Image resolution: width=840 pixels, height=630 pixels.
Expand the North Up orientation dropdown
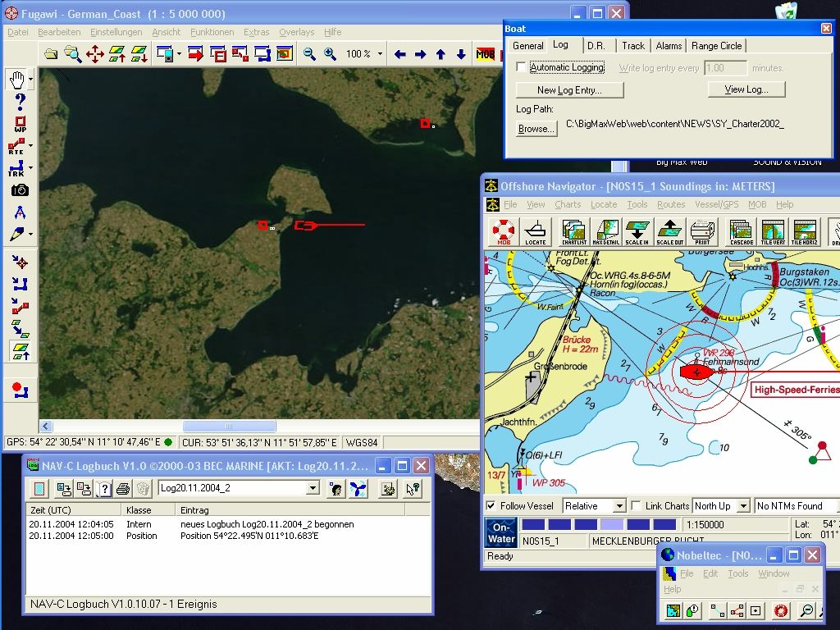(743, 506)
